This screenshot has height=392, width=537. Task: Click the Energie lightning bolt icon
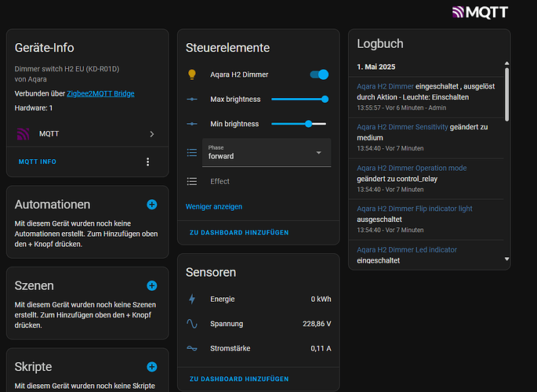192,299
